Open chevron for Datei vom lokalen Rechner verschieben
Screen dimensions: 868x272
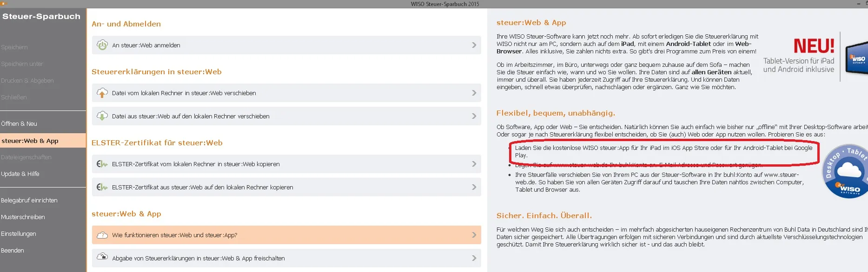474,93
